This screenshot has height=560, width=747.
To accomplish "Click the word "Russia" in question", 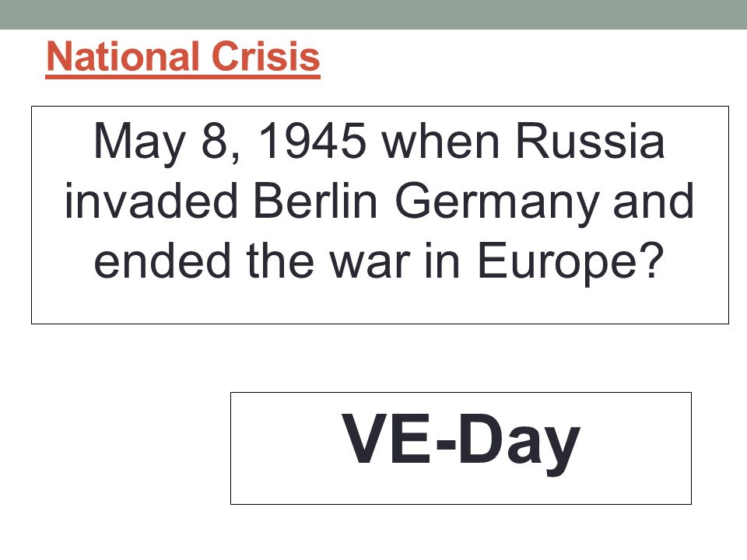I will 590,141.
